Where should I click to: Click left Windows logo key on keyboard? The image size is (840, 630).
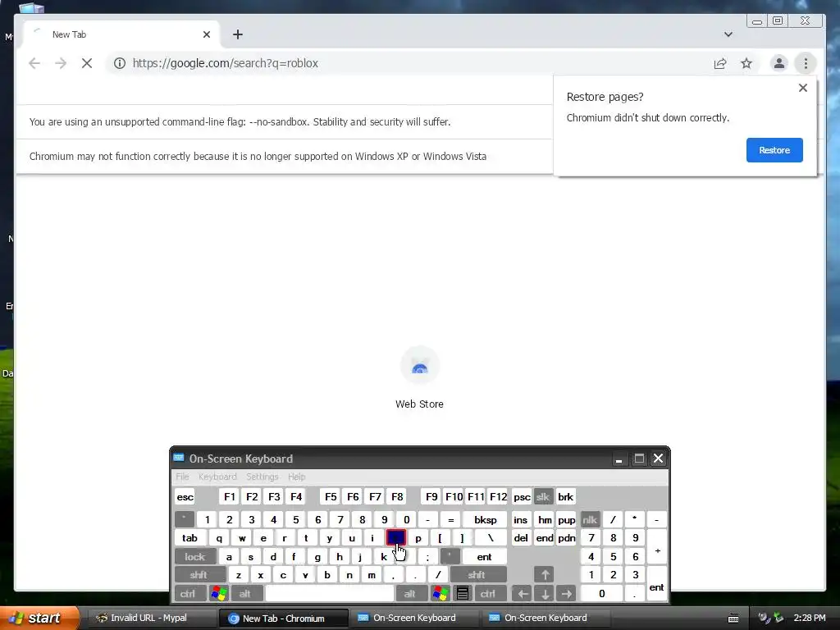pos(219,594)
